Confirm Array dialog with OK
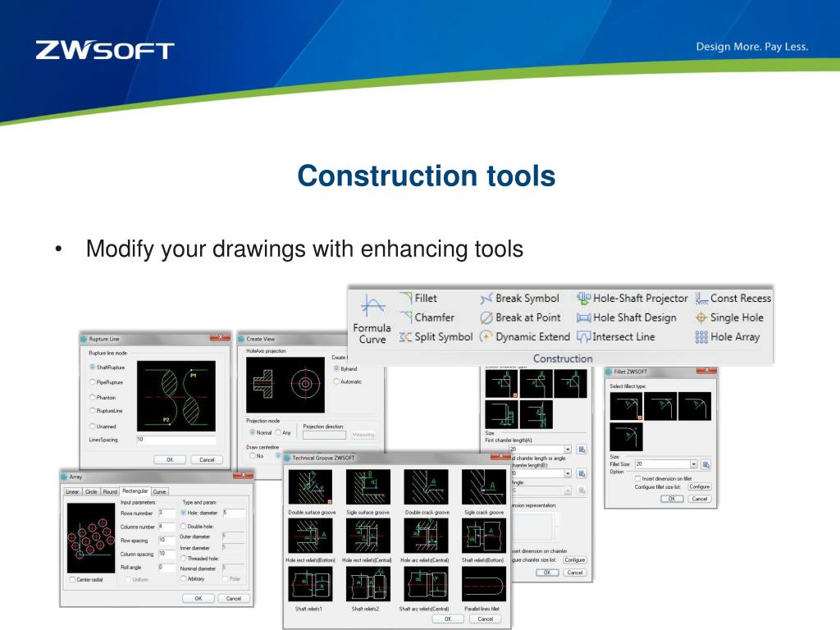This screenshot has height=630, width=840. [x=199, y=598]
